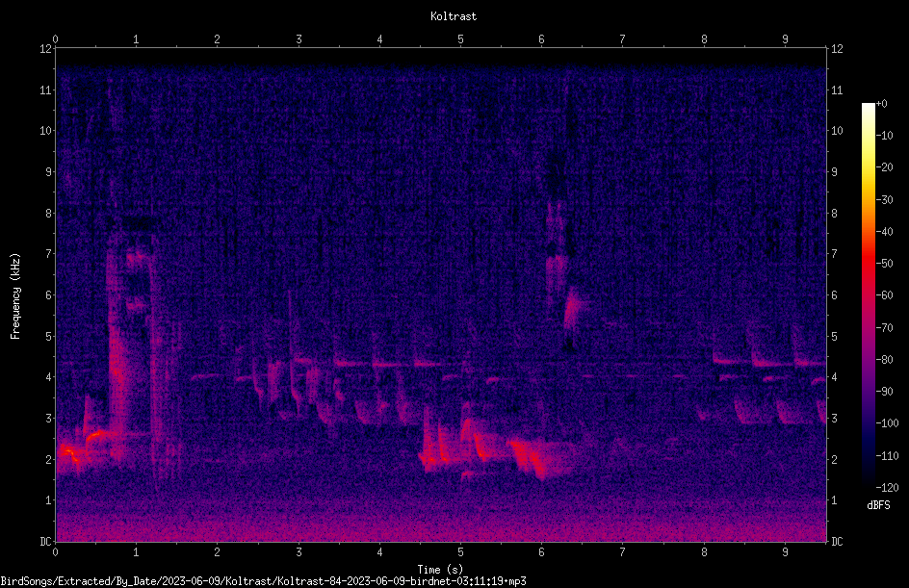The height and width of the screenshot is (588, 909).
Task: Click the dBFS label under the color scale
Action: click(879, 505)
